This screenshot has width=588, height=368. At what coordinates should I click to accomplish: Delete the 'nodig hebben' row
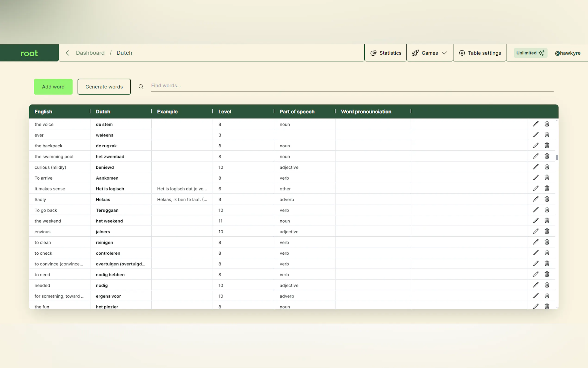(x=547, y=274)
